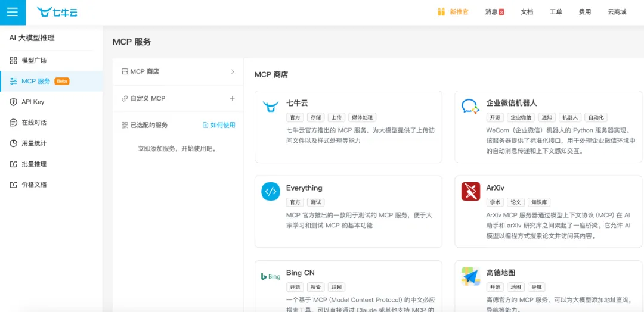Expand MCP 商店 with the chevron arrow
644x312 pixels.
(233, 71)
